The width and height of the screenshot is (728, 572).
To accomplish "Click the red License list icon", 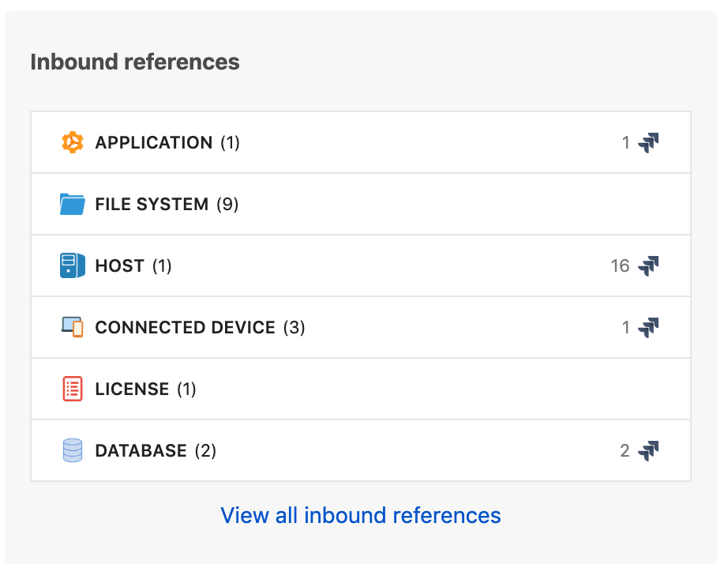I will (x=73, y=389).
